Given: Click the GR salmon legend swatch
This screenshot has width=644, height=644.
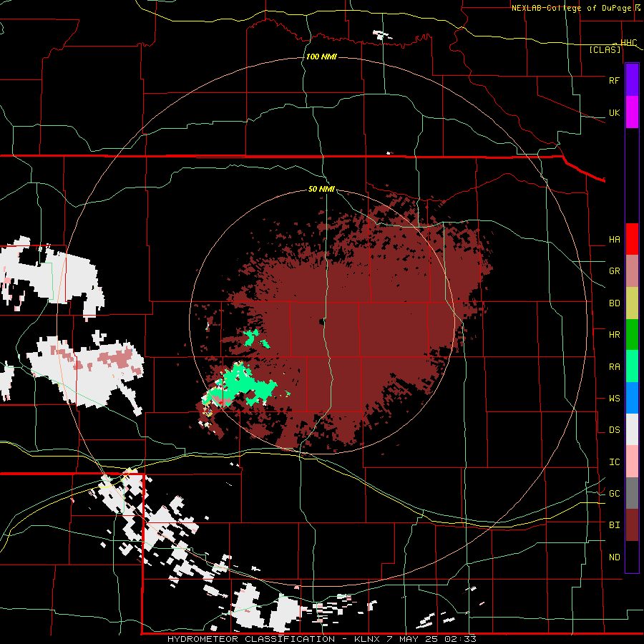Looking at the screenshot, I should pyautogui.click(x=632, y=271).
